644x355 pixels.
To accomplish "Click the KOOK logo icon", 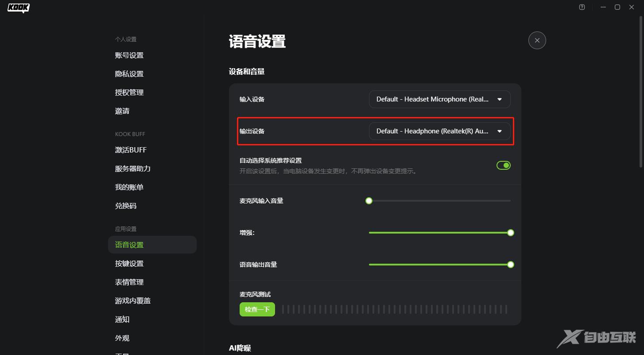I will click(19, 8).
